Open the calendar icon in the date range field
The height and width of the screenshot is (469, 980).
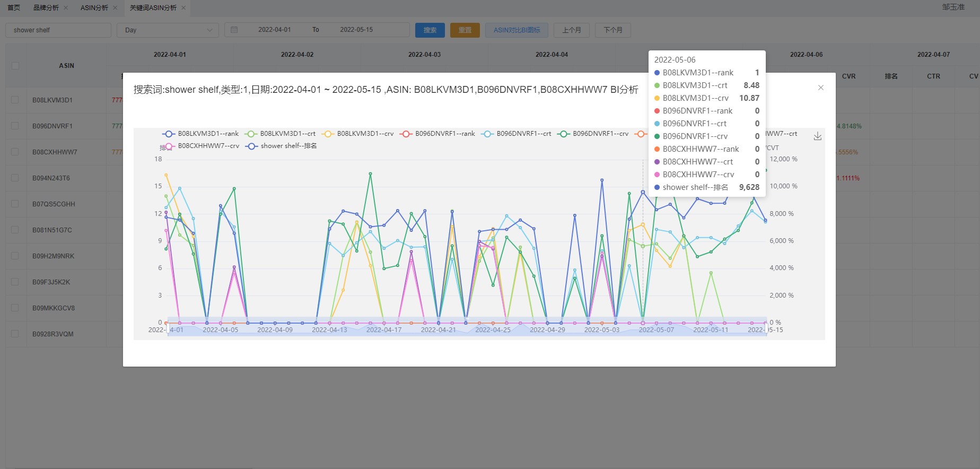(x=234, y=30)
